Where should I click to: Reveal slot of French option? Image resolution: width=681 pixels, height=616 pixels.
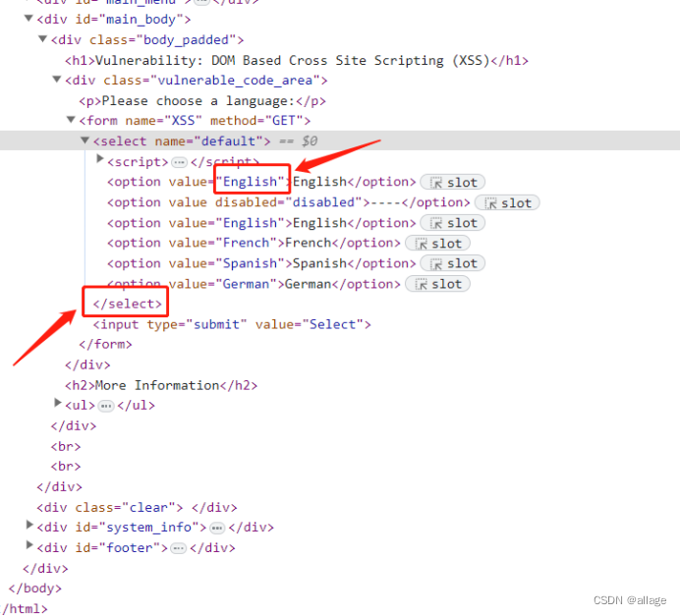[438, 244]
